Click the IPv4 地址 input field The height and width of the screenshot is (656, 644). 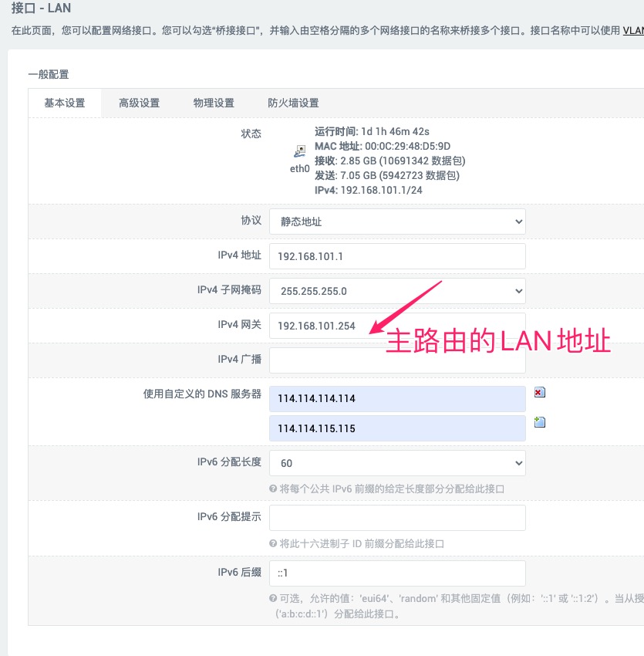pyautogui.click(x=397, y=256)
